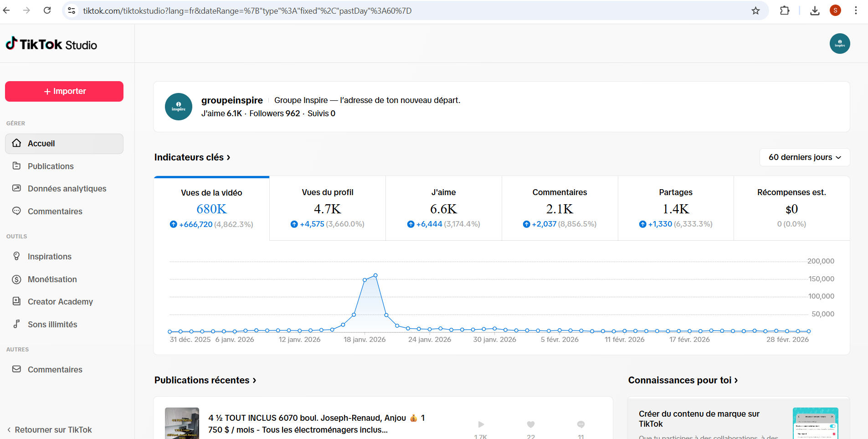The height and width of the screenshot is (439, 868).
Task: Open Monétisation in the sidebar
Action: pos(52,279)
